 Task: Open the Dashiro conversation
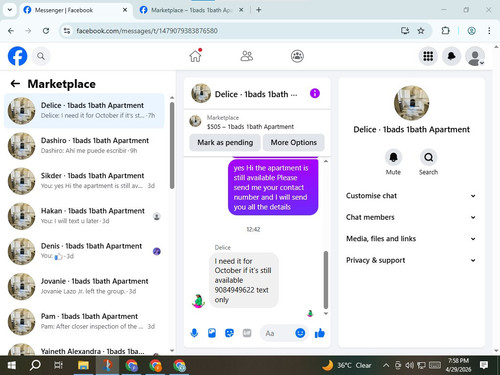(84, 146)
